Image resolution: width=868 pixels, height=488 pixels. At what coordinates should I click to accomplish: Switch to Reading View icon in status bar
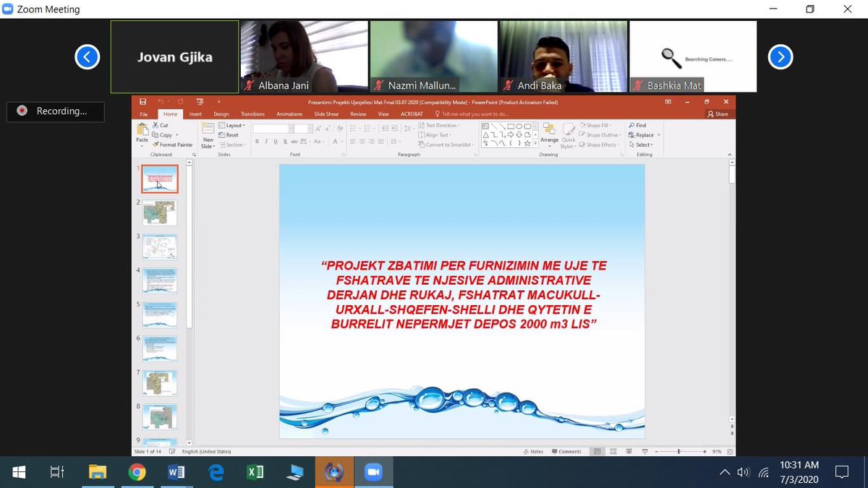(629, 452)
